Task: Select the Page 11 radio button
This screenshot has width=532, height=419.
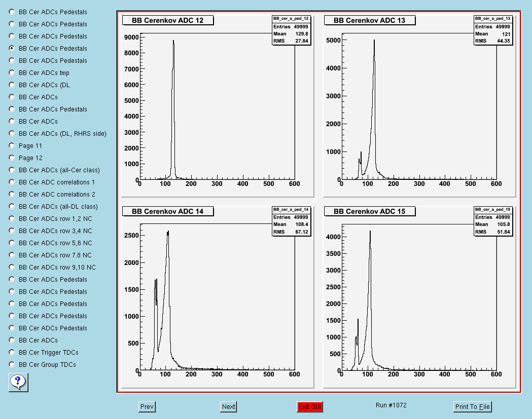Action: tap(12, 145)
